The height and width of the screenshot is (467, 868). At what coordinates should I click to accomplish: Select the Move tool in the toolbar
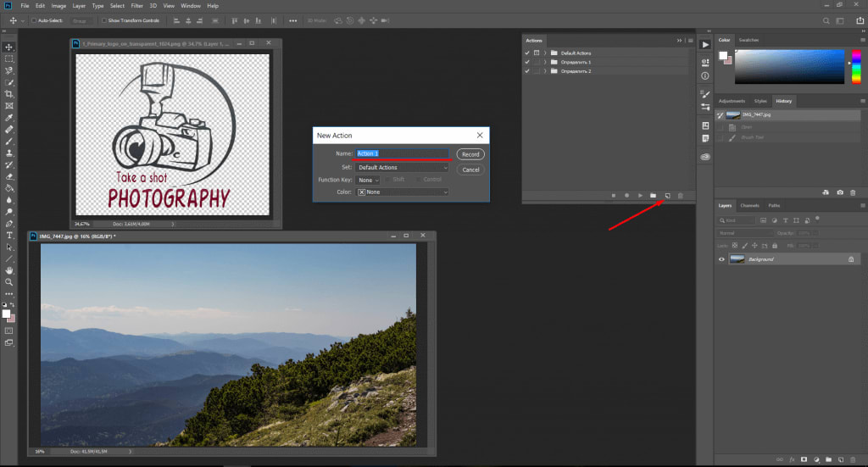(x=8, y=47)
